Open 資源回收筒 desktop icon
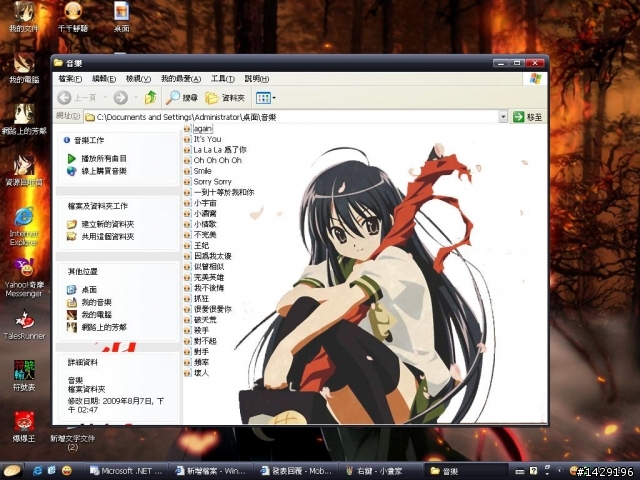The height and width of the screenshot is (480, 640). 24,171
